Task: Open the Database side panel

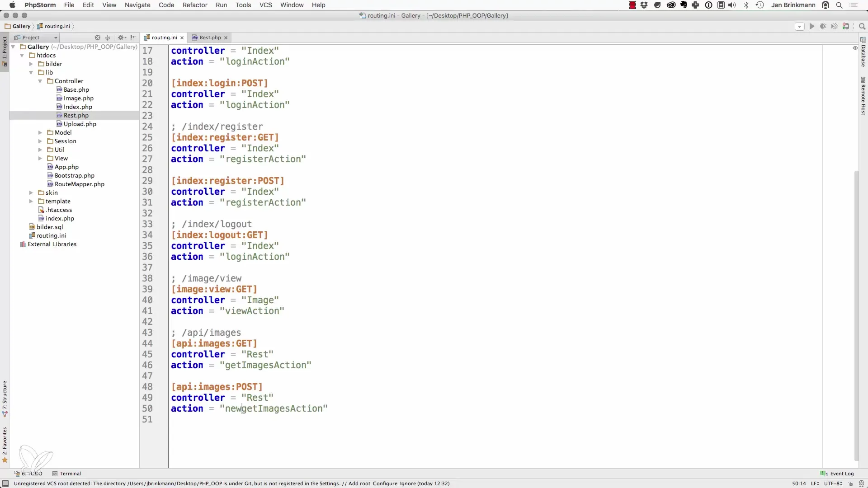Action: [863, 52]
